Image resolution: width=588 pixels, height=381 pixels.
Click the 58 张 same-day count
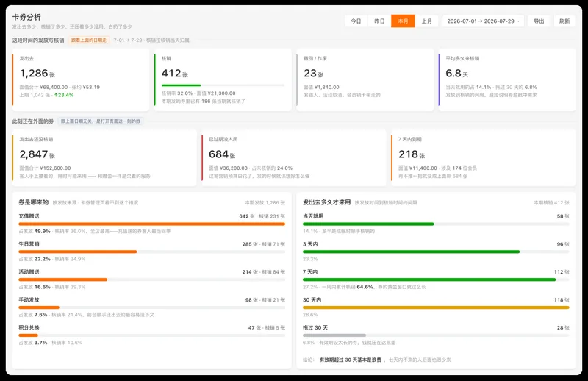coord(563,216)
